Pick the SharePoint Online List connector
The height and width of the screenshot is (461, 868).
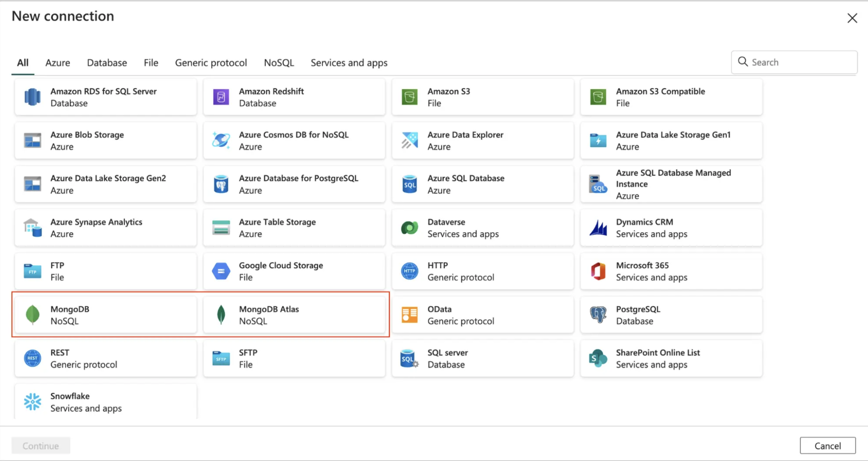(670, 358)
